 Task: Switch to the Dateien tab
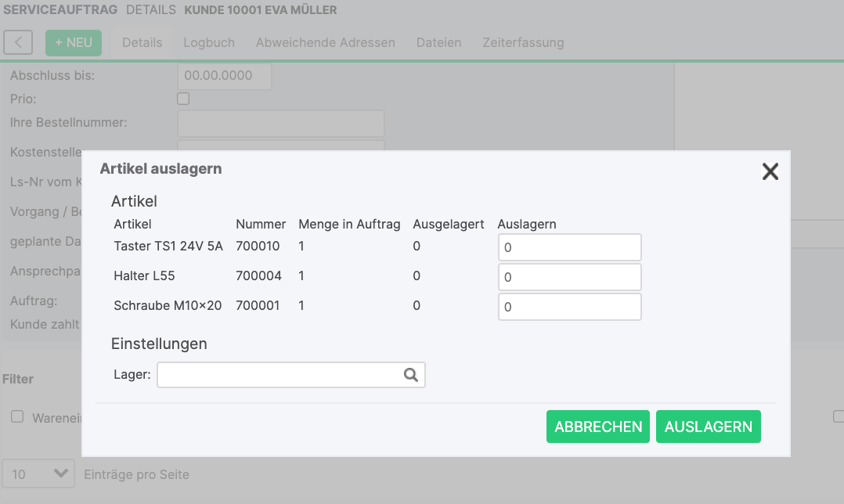438,42
